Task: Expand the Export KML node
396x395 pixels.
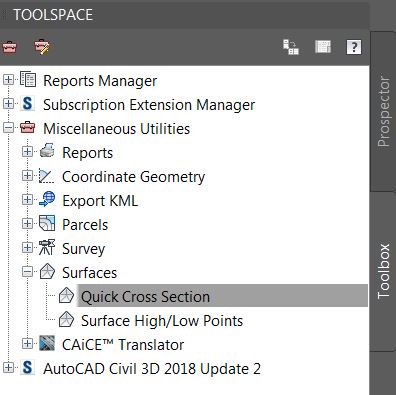Action: 27,200
